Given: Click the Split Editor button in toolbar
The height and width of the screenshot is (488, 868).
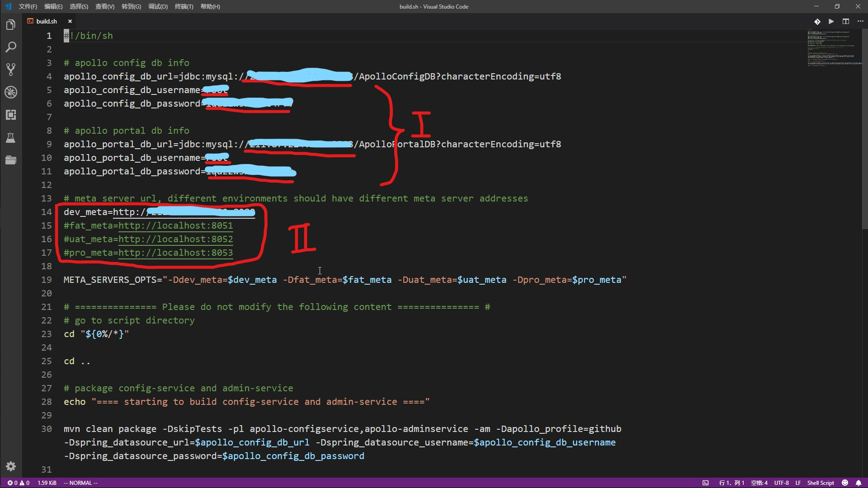Looking at the screenshot, I should pos(846,21).
